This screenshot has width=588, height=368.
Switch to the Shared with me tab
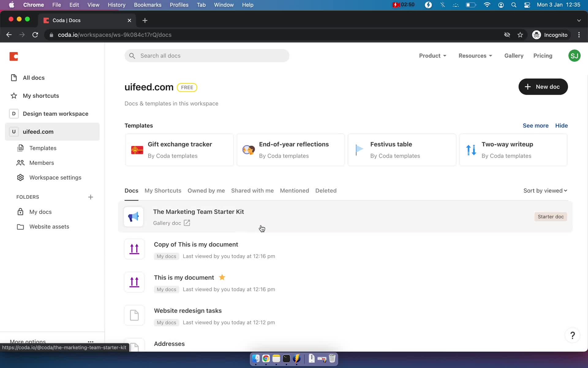point(252,190)
